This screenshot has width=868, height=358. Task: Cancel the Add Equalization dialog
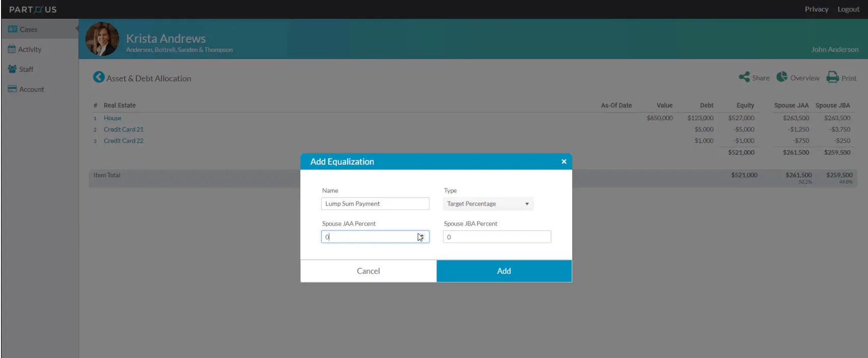(369, 271)
